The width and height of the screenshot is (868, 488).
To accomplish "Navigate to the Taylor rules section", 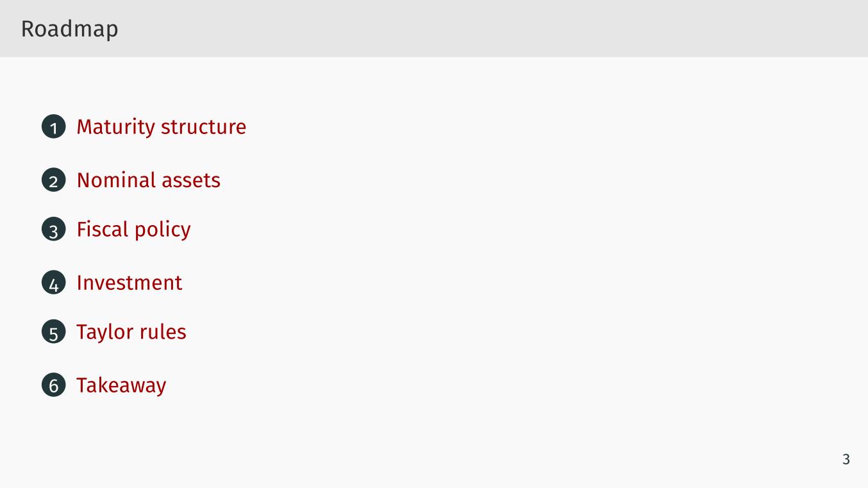I will (131, 332).
